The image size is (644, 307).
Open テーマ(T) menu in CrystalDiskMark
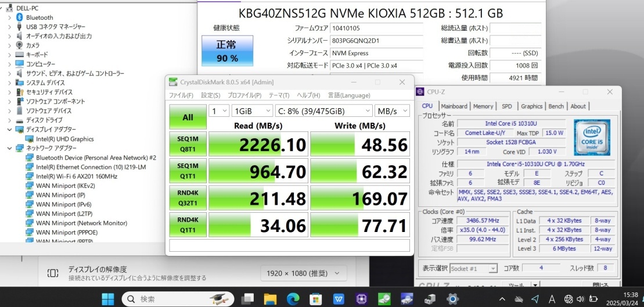(x=279, y=95)
